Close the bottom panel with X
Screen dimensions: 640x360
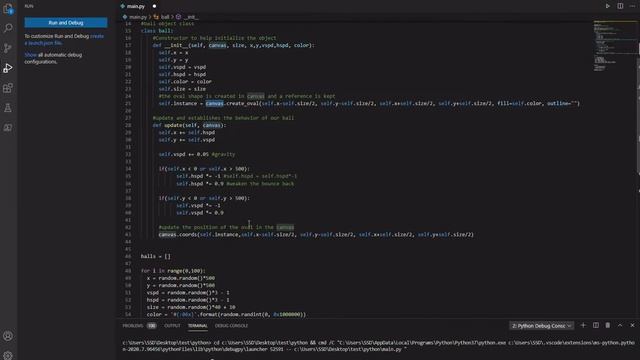[632, 325]
